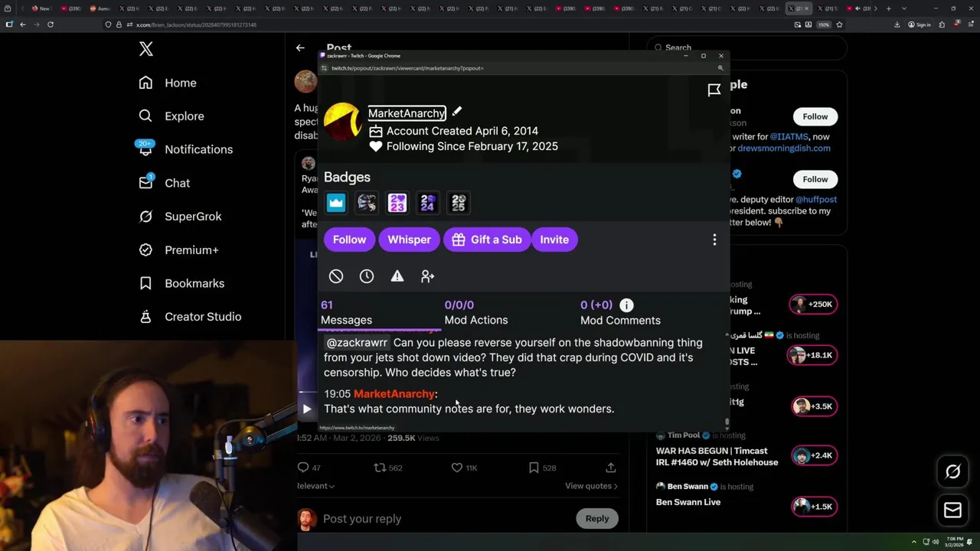Click browser reload button

tap(51, 24)
